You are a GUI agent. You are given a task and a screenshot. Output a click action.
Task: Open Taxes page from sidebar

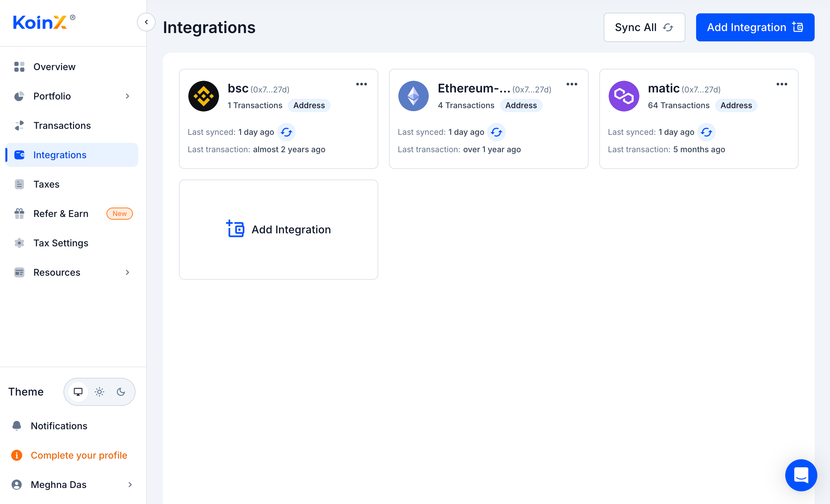46,184
